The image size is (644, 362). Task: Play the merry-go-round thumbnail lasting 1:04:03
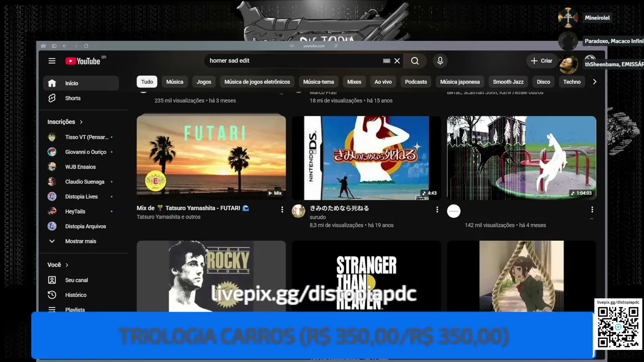point(522,158)
